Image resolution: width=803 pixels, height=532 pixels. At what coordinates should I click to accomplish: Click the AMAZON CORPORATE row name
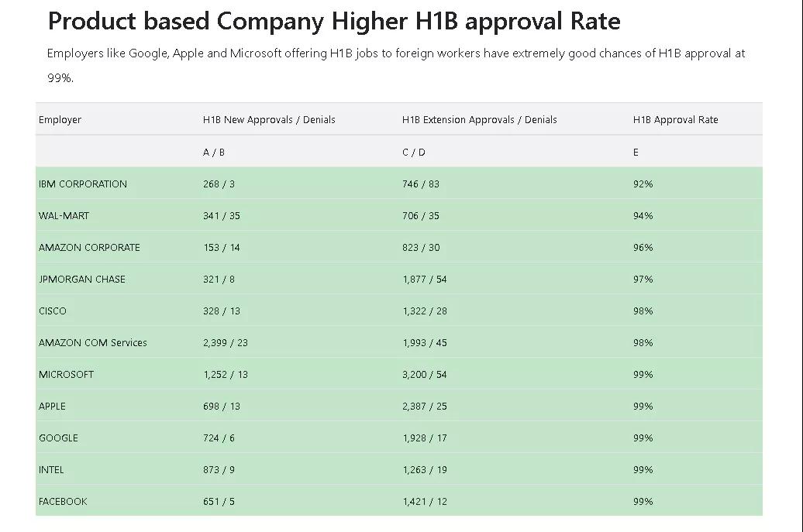(x=89, y=248)
